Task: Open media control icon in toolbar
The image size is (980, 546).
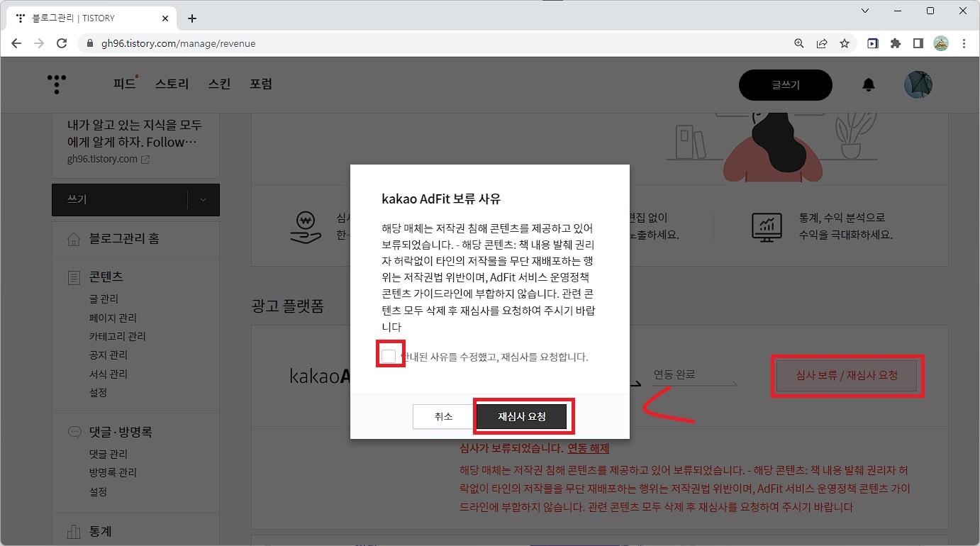Action: click(x=873, y=43)
